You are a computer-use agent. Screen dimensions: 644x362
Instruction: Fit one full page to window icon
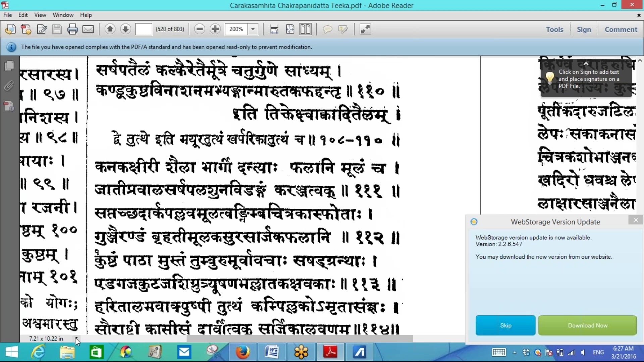pyautogui.click(x=290, y=29)
